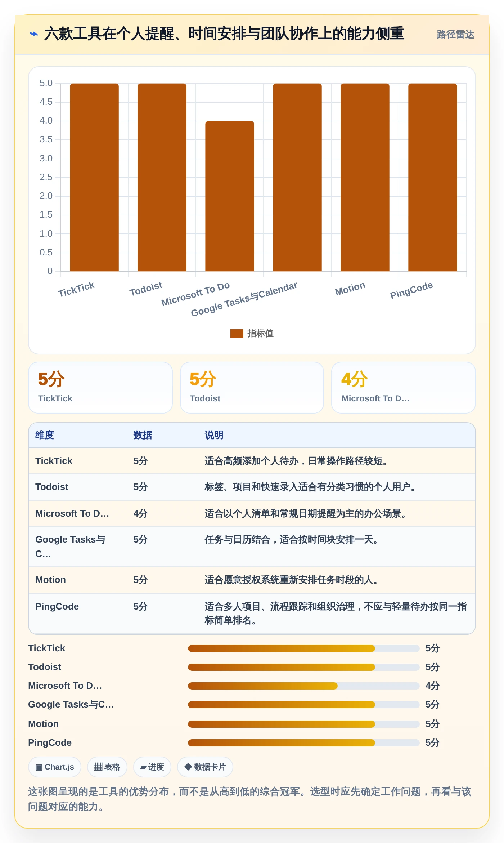This screenshot has width=504, height=843.
Task: Select the Google Tasks与Calendar chart bar
Action: 297,177
